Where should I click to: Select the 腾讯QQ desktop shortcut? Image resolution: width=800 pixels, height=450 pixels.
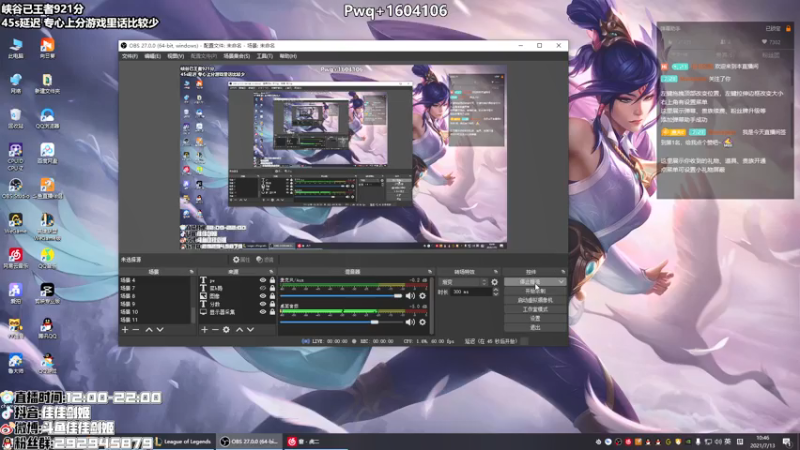47,329
